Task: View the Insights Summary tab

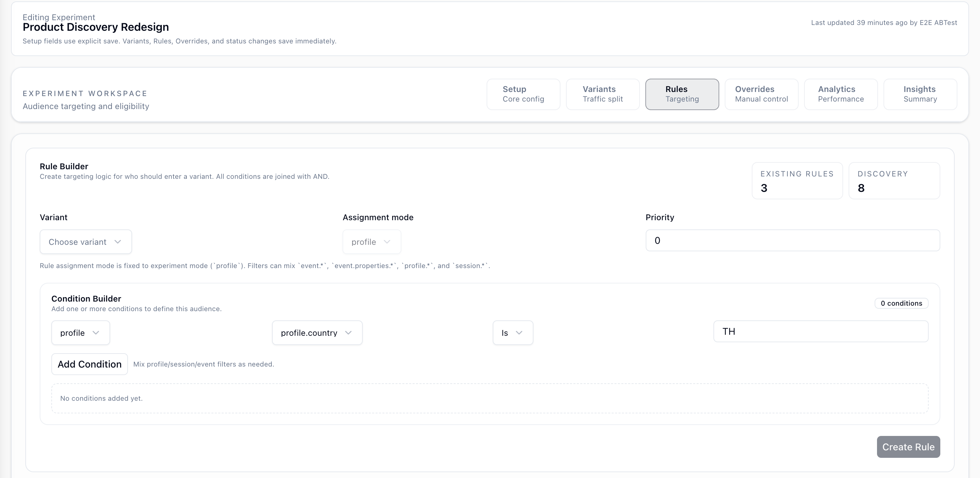Action: pos(919,94)
